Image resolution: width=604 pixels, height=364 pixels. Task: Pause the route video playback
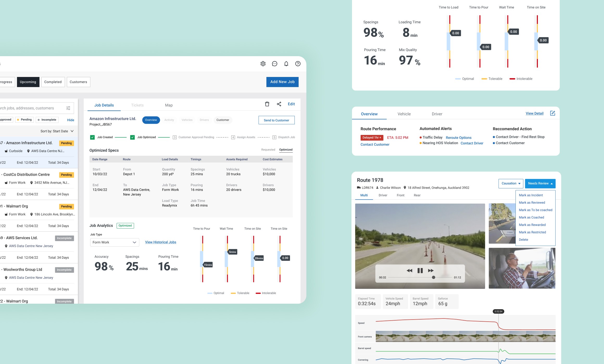tap(420, 271)
